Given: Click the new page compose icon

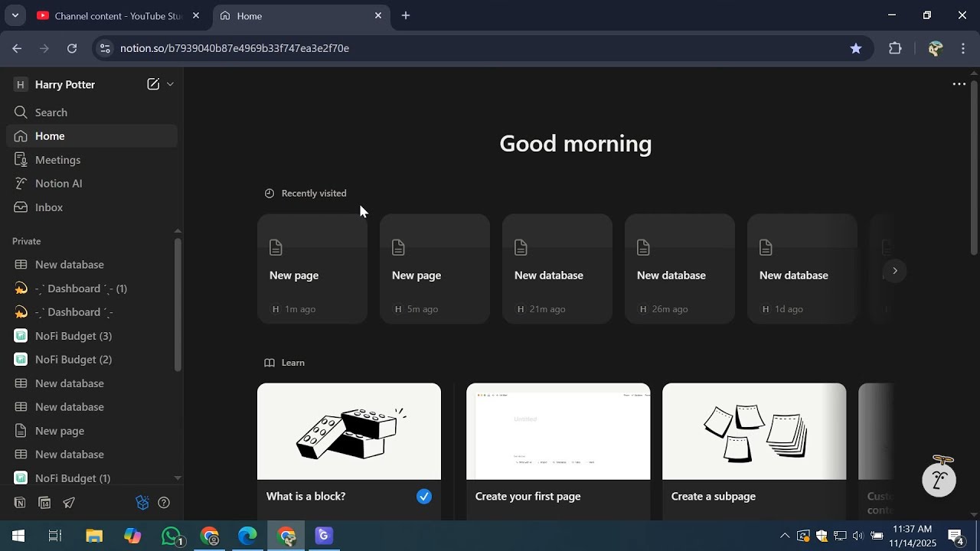Looking at the screenshot, I should tap(153, 84).
